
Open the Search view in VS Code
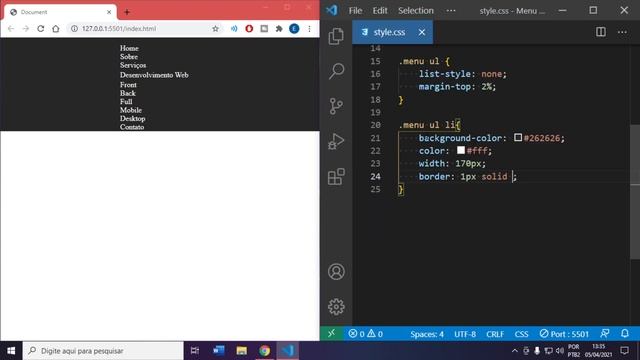[x=336, y=71]
